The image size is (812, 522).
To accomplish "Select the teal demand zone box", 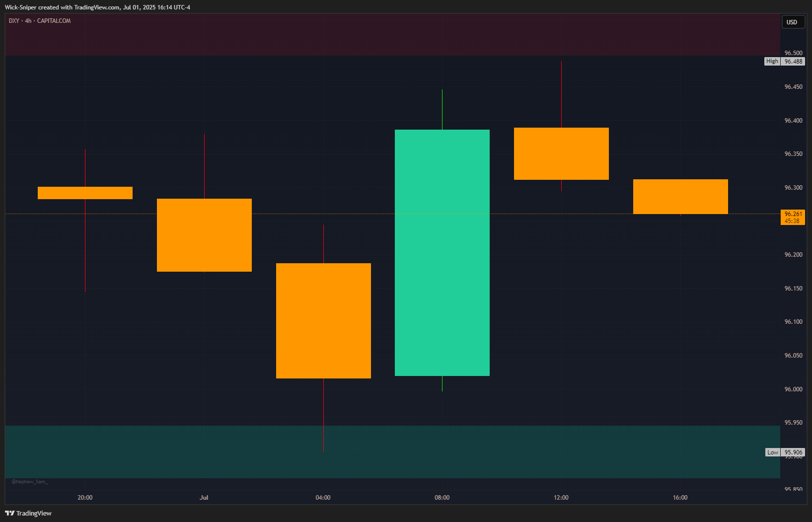I will [x=392, y=452].
